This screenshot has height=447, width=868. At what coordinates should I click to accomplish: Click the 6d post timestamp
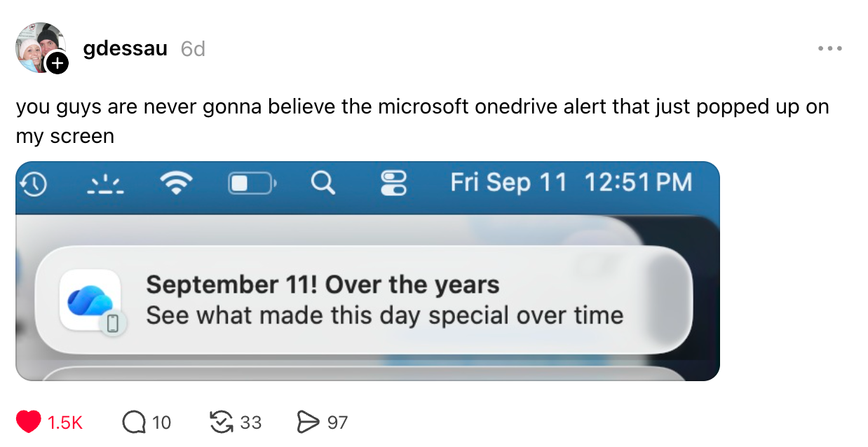click(192, 48)
